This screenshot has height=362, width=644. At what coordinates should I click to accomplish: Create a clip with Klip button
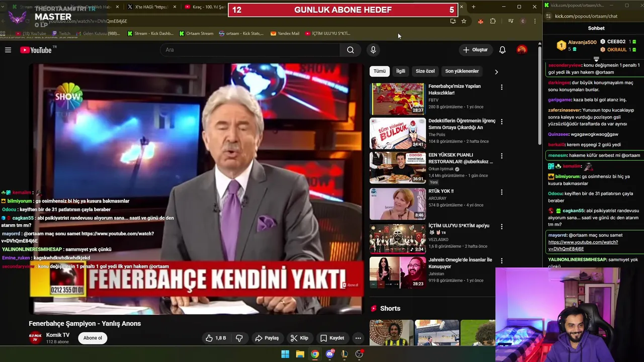(299, 338)
